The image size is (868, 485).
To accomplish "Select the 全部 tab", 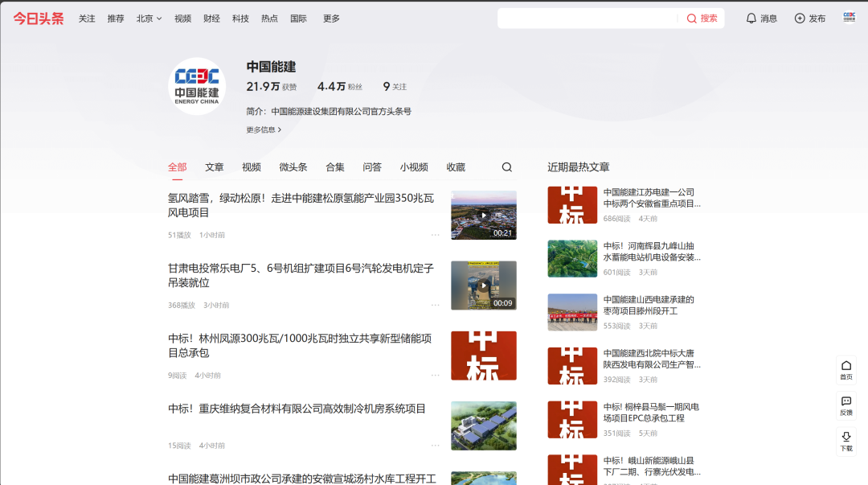I will tap(177, 166).
